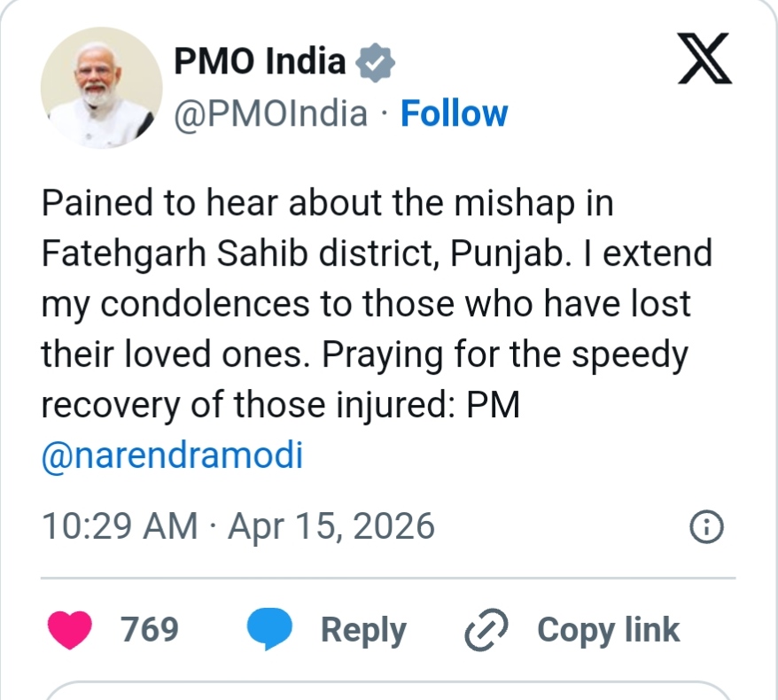This screenshot has height=700, width=778.
Task: Follow the PMO India account
Action: (454, 114)
